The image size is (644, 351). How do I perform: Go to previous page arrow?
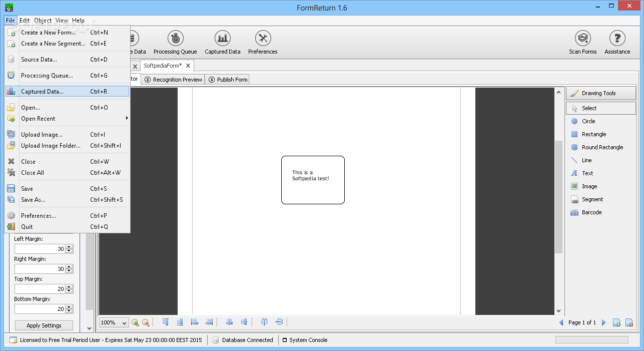tap(561, 322)
